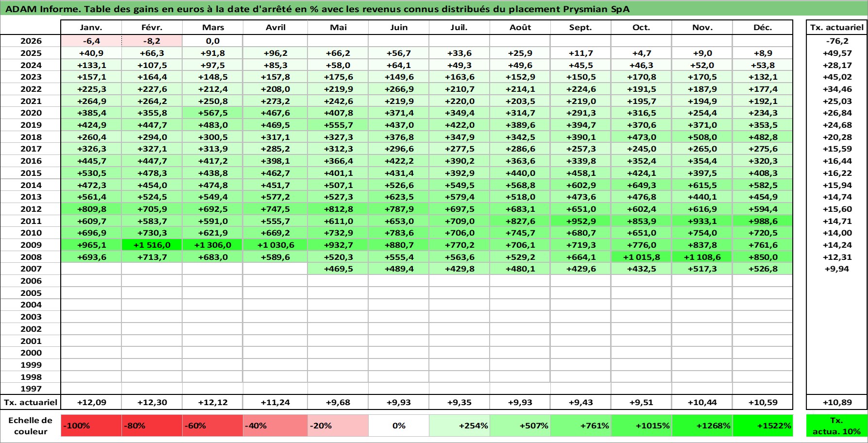Click the +761% green swatch
Viewport: 868px width, 443px height.
pos(581,426)
